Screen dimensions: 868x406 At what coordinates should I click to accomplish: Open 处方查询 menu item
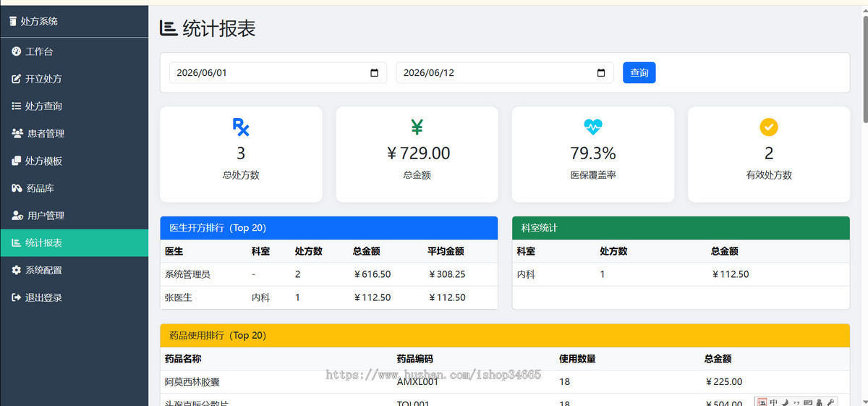pyautogui.click(x=75, y=106)
